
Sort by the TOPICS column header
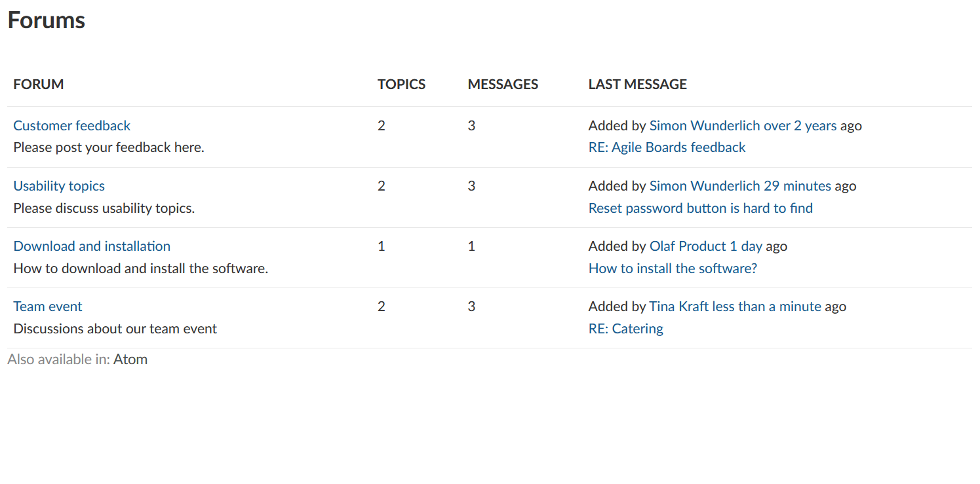[401, 84]
